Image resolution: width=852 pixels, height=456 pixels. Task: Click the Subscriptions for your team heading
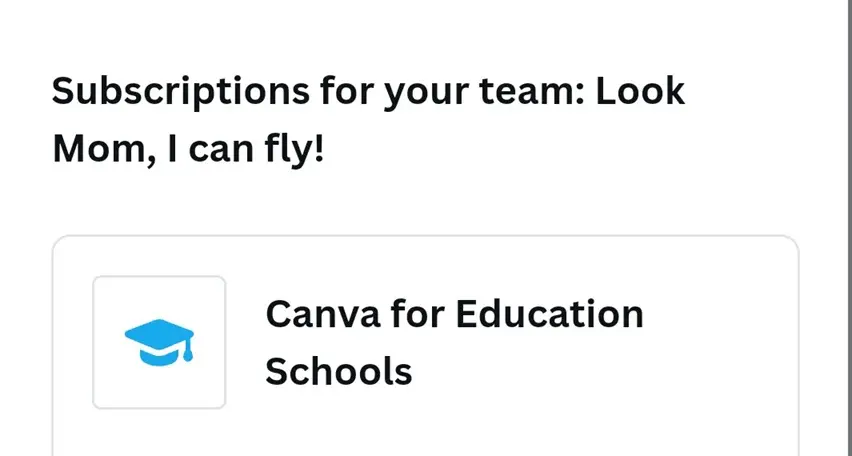point(368,119)
